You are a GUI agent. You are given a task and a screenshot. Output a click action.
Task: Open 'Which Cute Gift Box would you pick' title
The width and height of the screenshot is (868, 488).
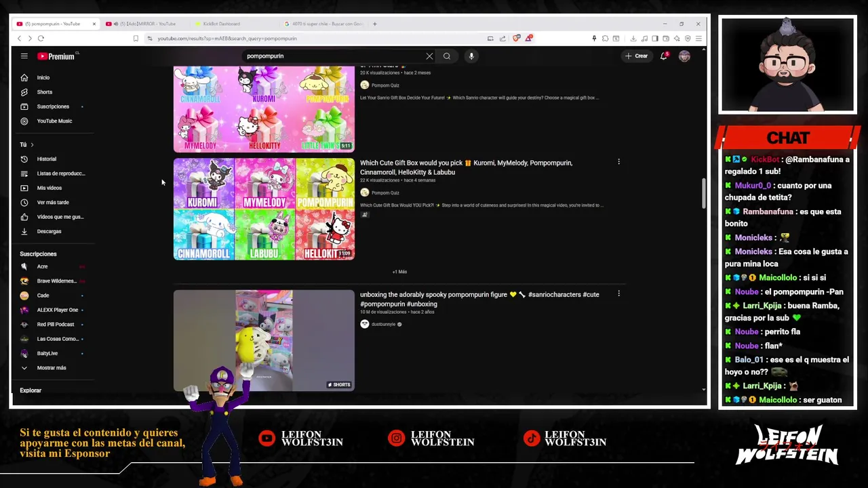point(466,167)
